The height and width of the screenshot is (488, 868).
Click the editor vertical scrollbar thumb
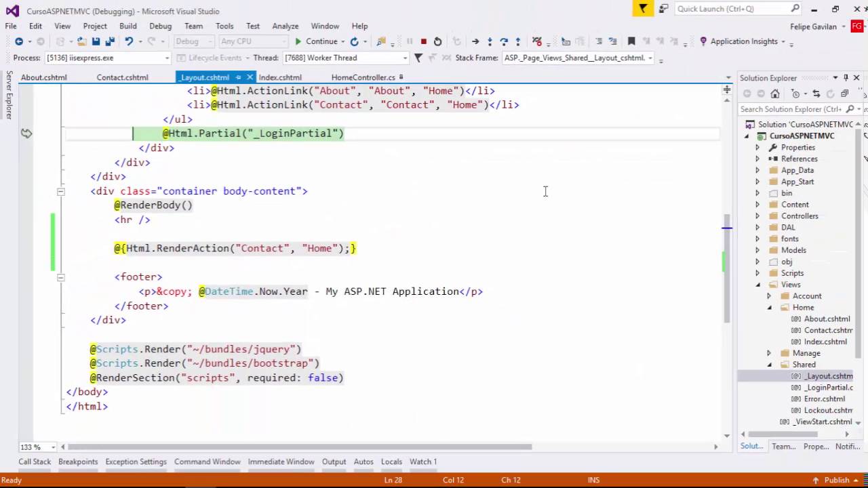pyautogui.click(x=727, y=268)
